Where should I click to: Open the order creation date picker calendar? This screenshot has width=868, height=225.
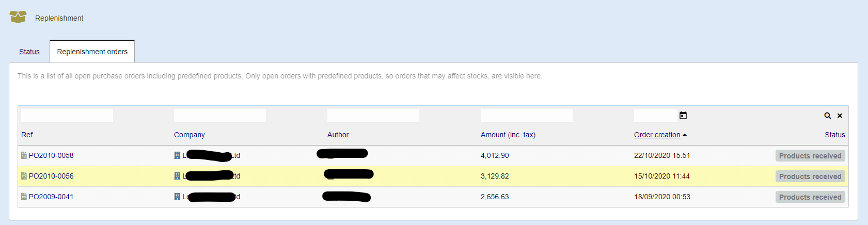683,116
